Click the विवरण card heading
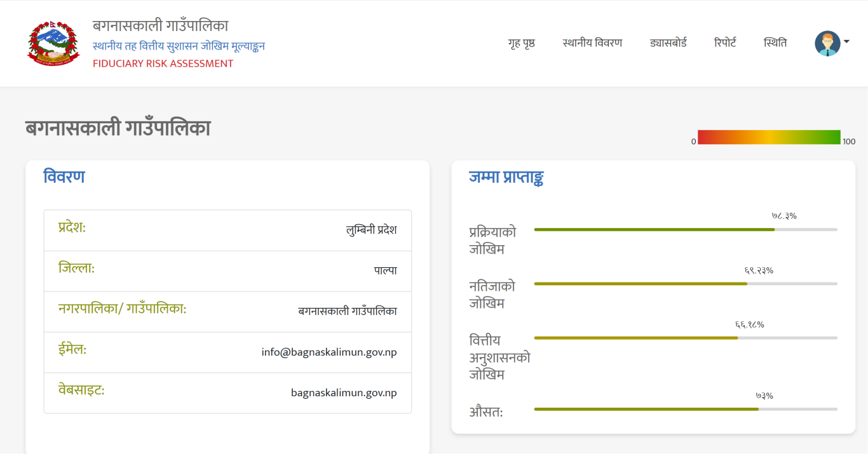The image size is (868, 454). tap(64, 177)
